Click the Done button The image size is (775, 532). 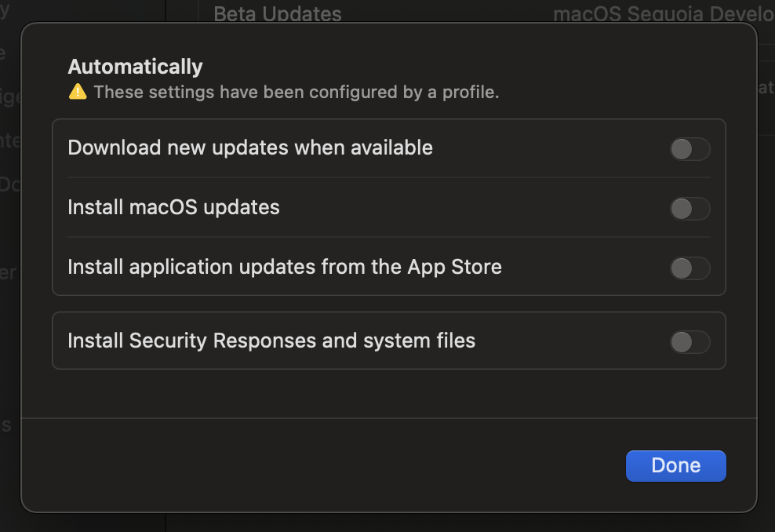pyautogui.click(x=675, y=466)
